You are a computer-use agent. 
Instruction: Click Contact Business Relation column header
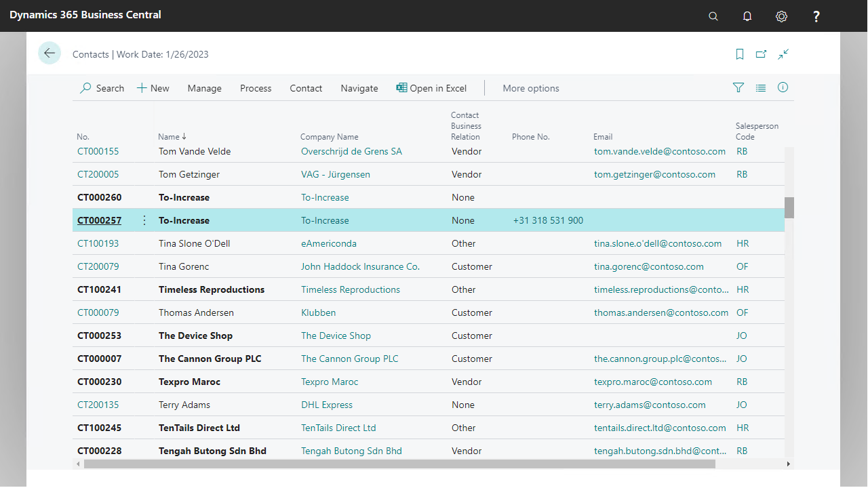click(x=467, y=125)
